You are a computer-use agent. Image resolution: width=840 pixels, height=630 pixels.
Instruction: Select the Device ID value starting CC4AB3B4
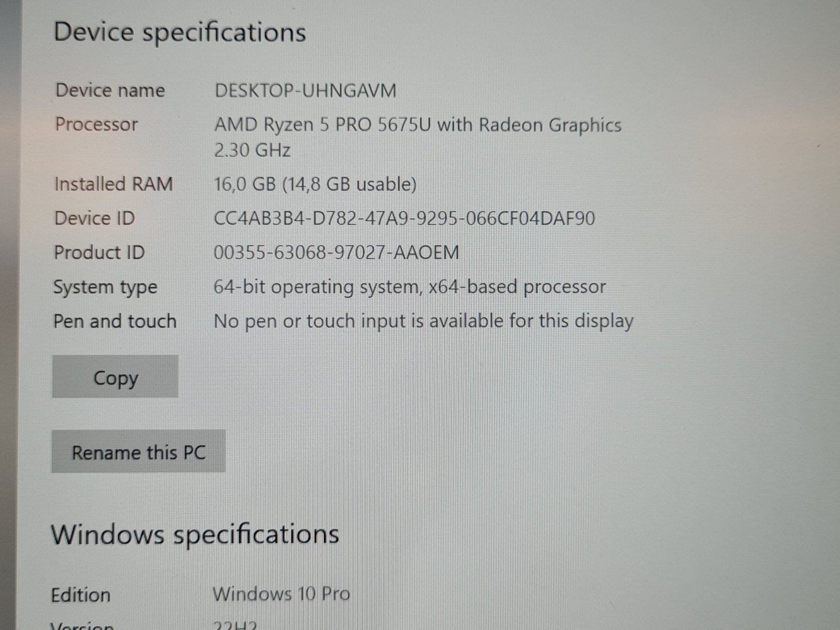(x=404, y=218)
